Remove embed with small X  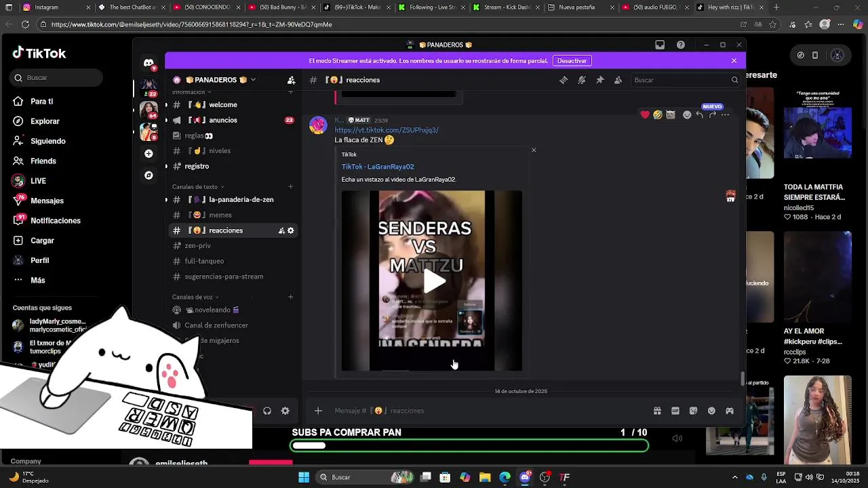click(x=534, y=150)
